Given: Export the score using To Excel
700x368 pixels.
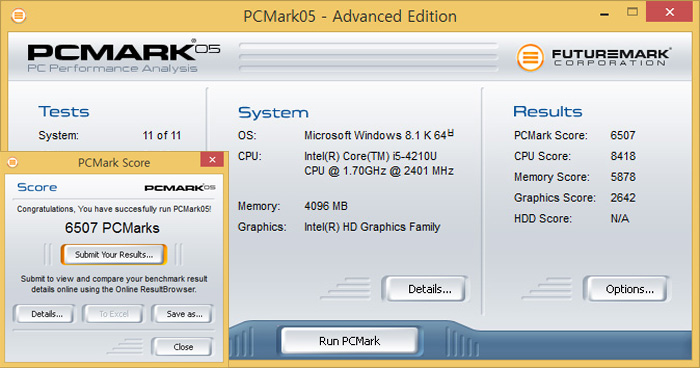Looking at the screenshot, I should coord(113,314).
